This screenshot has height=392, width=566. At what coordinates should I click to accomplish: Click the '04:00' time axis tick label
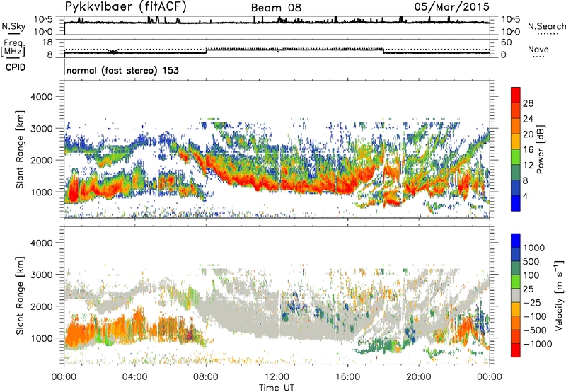pyautogui.click(x=135, y=377)
